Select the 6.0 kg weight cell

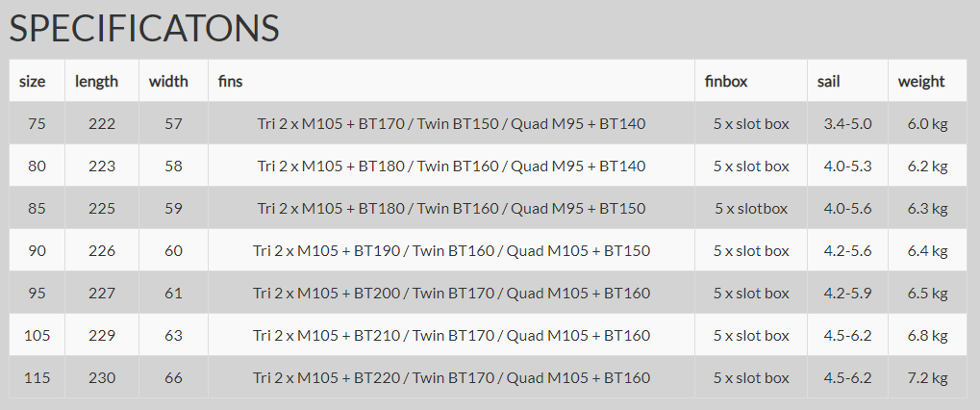coord(927,124)
